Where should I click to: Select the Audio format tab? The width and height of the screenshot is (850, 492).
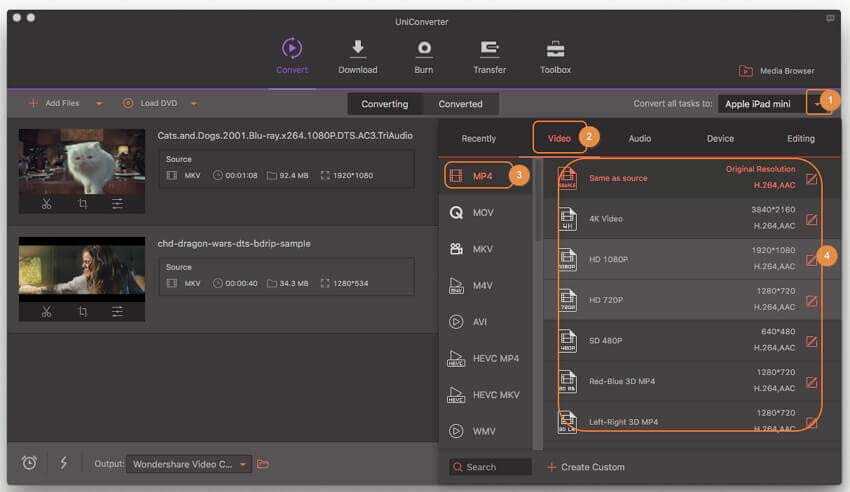pyautogui.click(x=640, y=138)
